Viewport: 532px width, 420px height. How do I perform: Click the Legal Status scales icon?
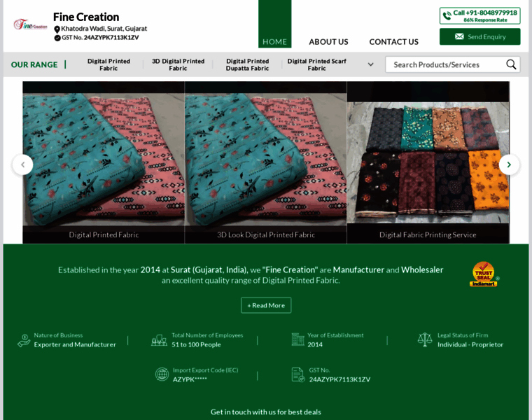pos(425,339)
